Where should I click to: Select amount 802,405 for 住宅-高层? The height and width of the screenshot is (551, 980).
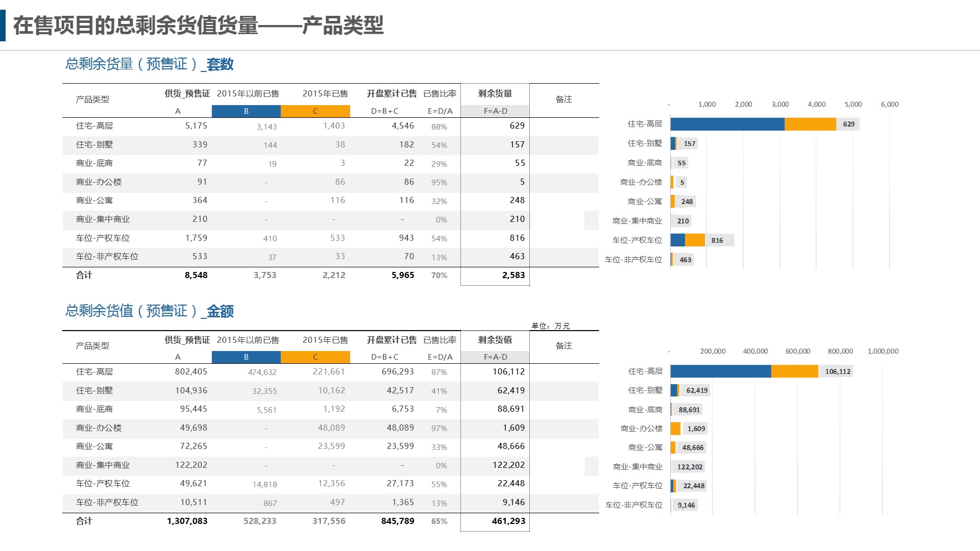tap(191, 371)
